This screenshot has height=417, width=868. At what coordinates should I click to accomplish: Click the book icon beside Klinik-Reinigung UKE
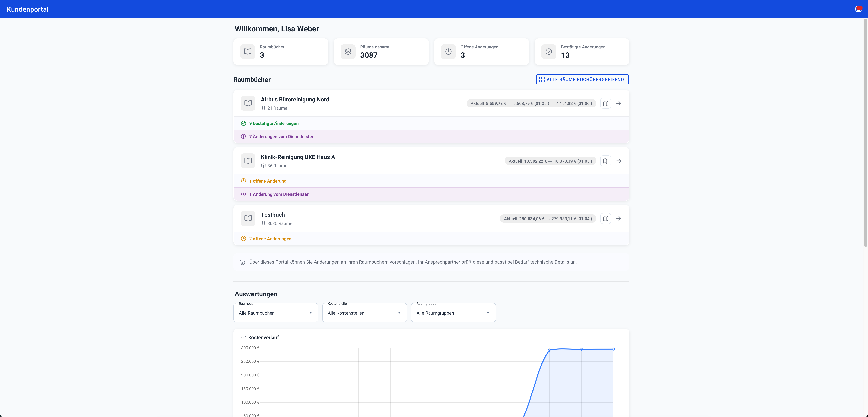click(248, 161)
